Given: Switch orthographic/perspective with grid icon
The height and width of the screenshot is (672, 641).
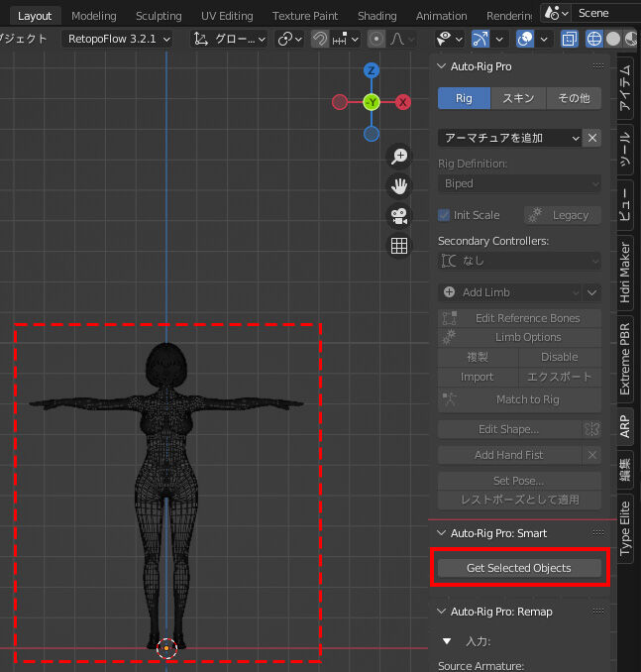Looking at the screenshot, I should [399, 246].
